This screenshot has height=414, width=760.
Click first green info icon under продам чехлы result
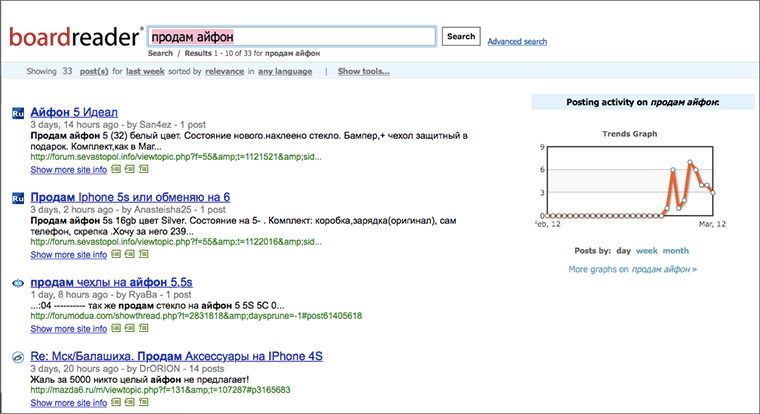(116, 328)
